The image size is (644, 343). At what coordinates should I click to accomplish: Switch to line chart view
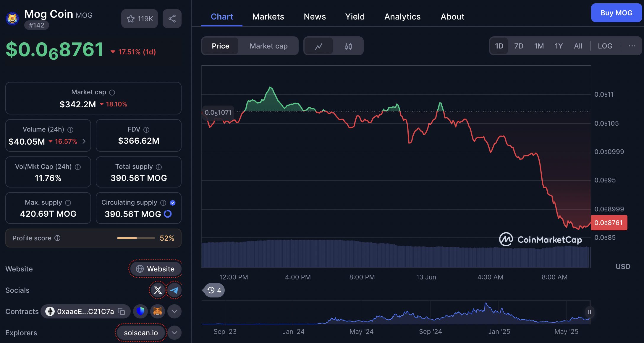[x=319, y=46]
